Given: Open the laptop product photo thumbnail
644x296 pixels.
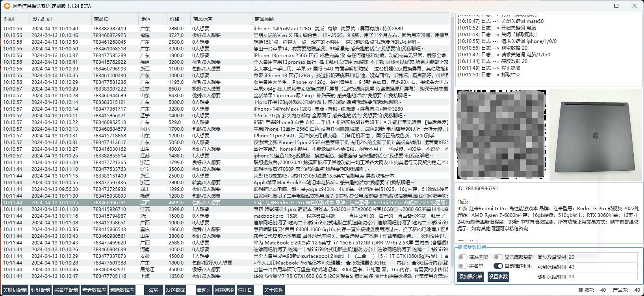Looking at the screenshot, I should pos(595,135).
